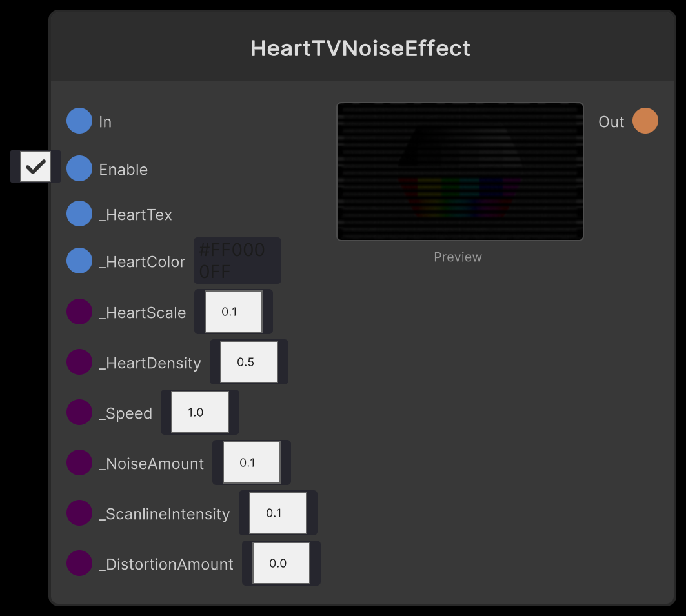Open the Preview image thumbnail
Screen dimensions: 686x616
coord(459,172)
